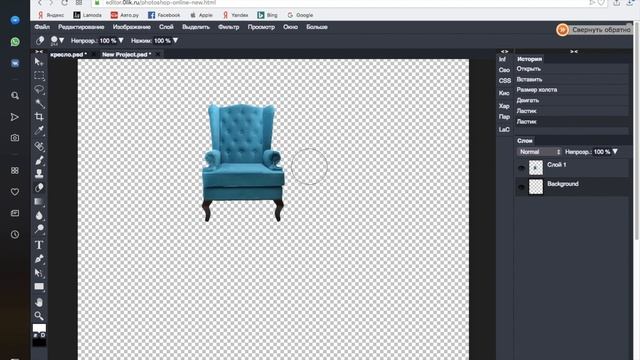Switch to кресло.psd document tab
The width and height of the screenshot is (640, 360).
pos(69,54)
